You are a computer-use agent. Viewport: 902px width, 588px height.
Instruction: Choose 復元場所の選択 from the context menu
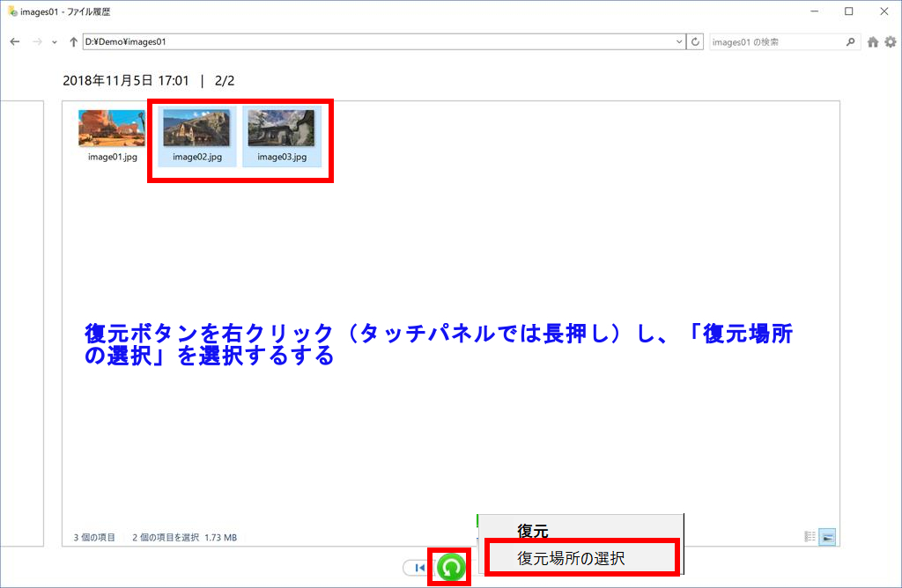coord(571,558)
